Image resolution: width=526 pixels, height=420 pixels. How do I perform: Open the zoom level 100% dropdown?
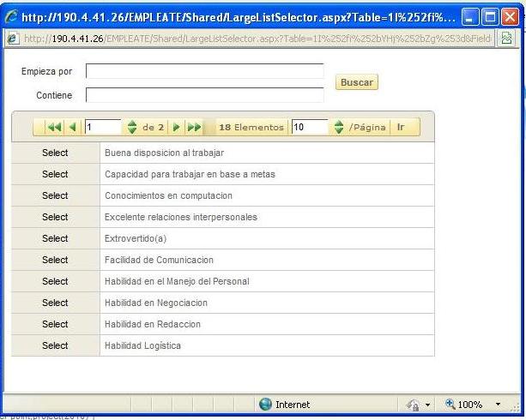[x=477, y=405]
